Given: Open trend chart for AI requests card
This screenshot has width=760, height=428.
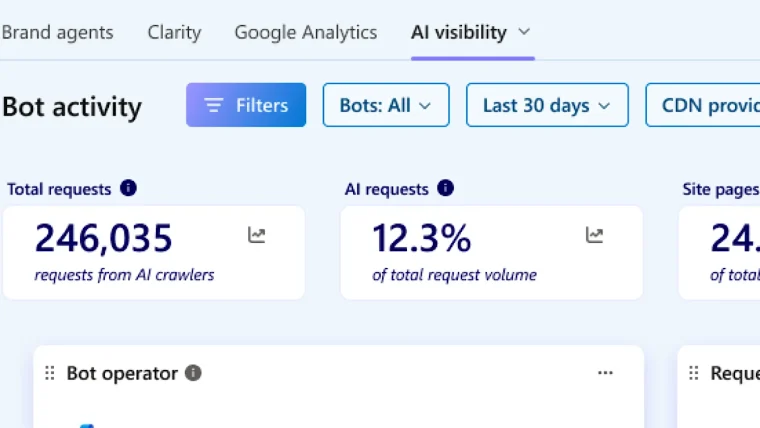Looking at the screenshot, I should click(x=594, y=235).
